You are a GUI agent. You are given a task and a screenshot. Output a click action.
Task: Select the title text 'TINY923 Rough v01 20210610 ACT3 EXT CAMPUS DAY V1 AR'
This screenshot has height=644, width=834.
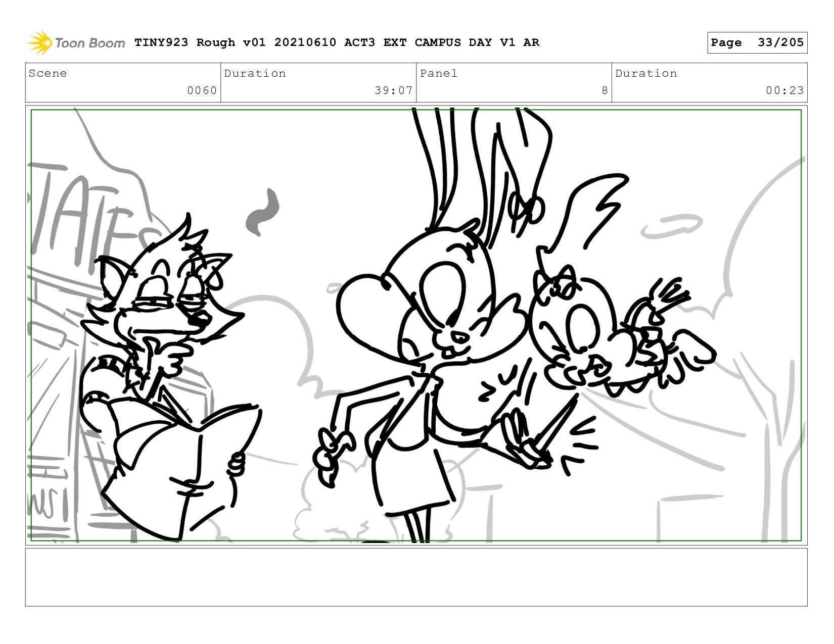click(x=337, y=42)
